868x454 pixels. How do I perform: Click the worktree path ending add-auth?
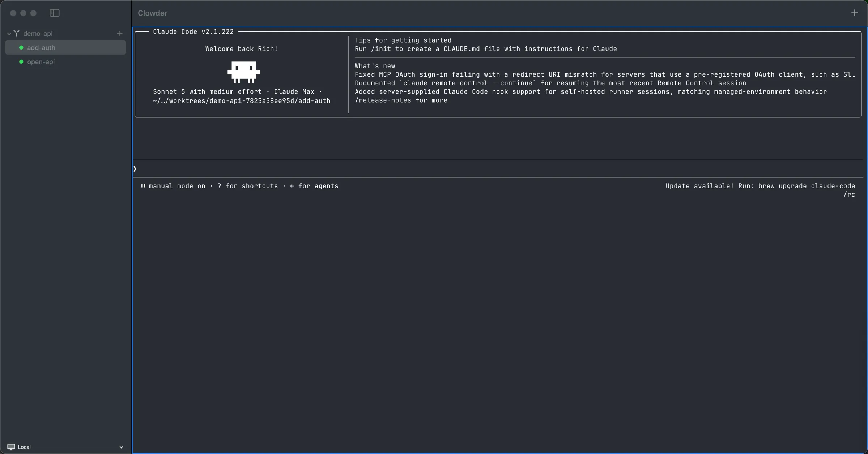point(242,101)
